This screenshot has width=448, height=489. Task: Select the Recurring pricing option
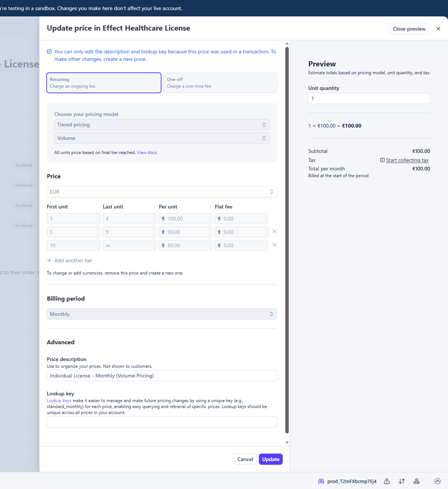click(x=104, y=82)
